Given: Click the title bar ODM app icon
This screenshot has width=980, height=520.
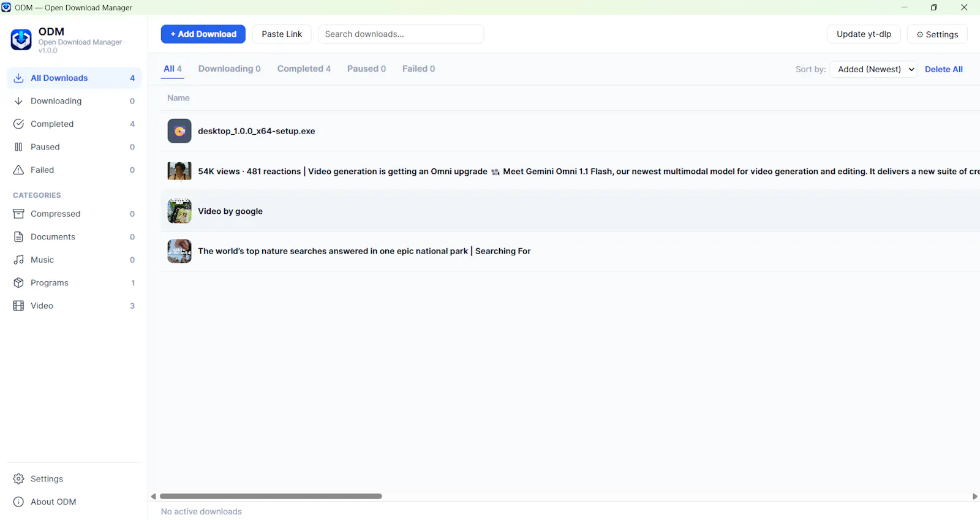Looking at the screenshot, I should (x=6, y=7).
